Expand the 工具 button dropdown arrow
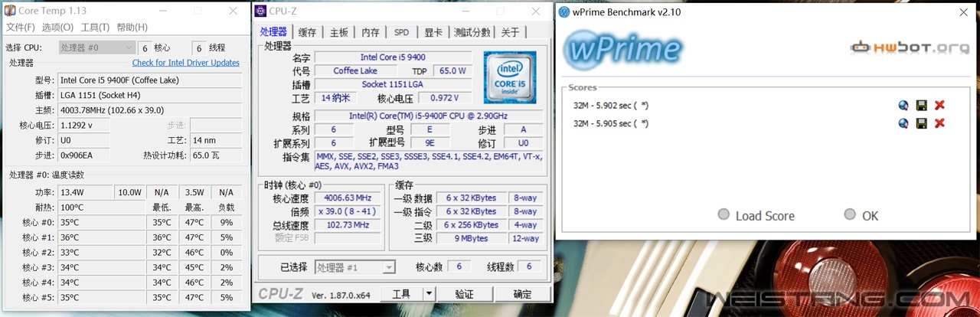The width and height of the screenshot is (980, 317). point(429,293)
